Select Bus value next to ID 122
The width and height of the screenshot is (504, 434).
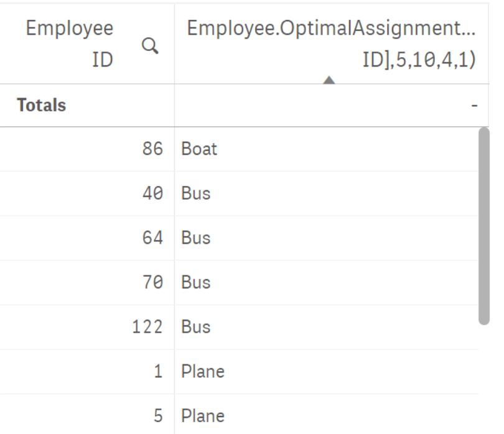click(327, 327)
